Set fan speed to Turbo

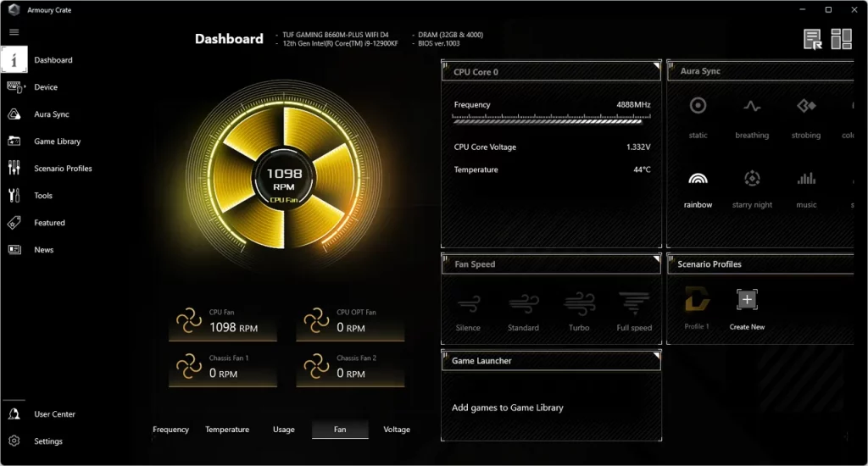click(578, 312)
